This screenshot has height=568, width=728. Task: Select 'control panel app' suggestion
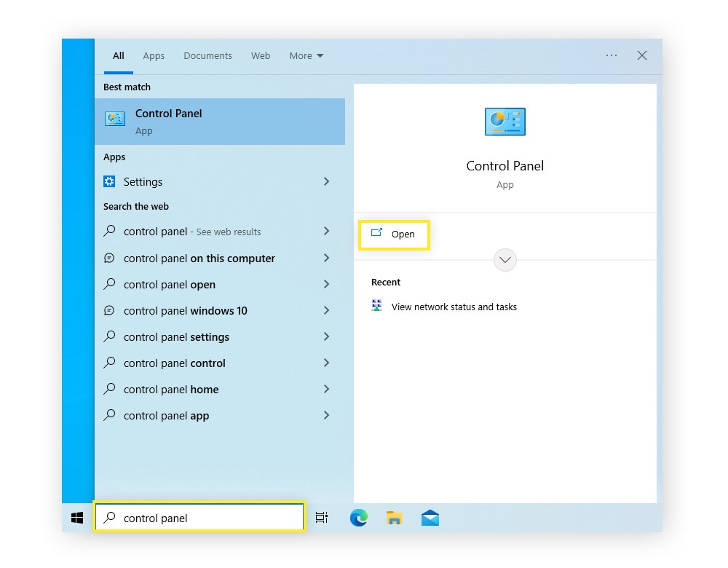click(220, 415)
